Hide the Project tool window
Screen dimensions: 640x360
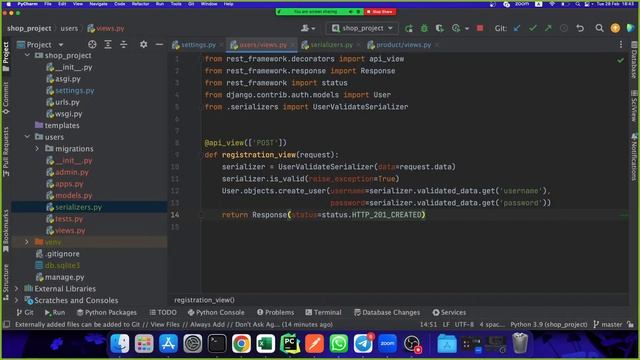[159, 44]
